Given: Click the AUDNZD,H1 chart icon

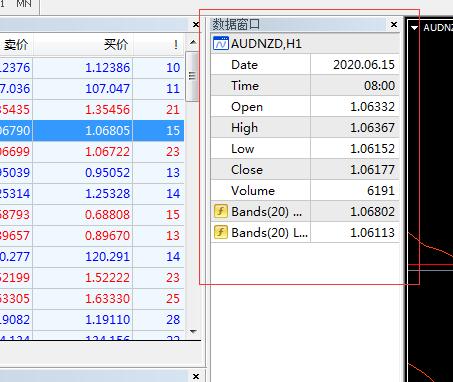Looking at the screenshot, I should 221,44.
